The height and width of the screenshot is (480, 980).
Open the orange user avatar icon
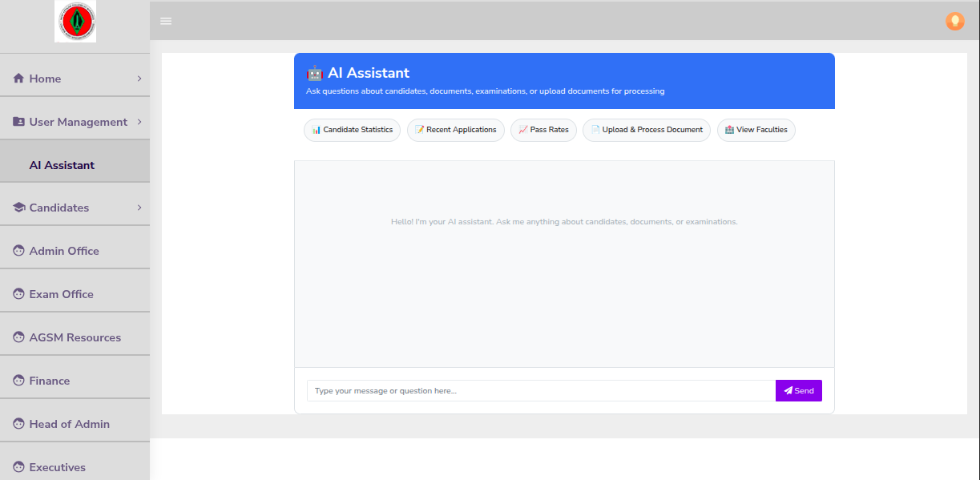pos(954,22)
